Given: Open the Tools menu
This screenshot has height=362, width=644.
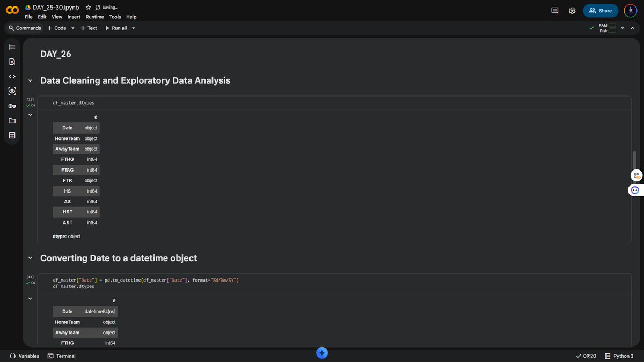Looking at the screenshot, I should [x=115, y=17].
